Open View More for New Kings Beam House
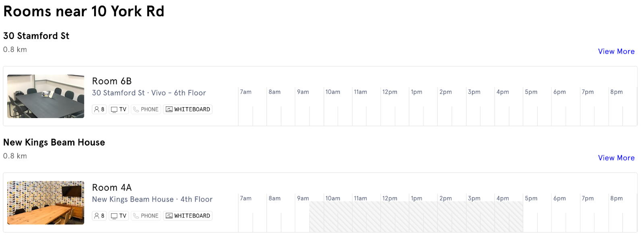 click(616, 158)
